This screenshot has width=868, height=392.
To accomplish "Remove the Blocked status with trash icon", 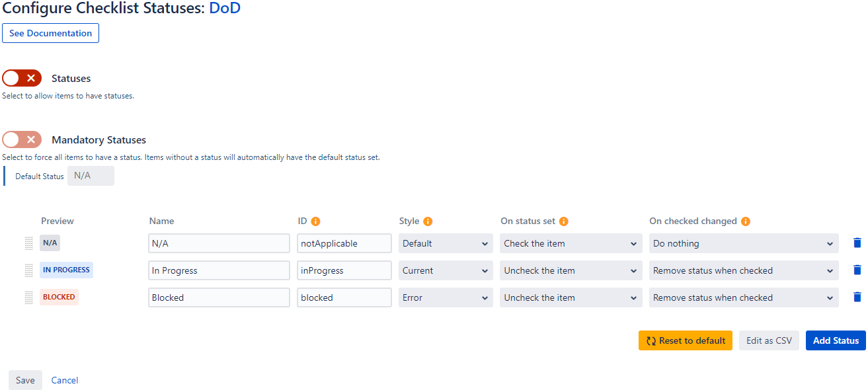I will [857, 297].
